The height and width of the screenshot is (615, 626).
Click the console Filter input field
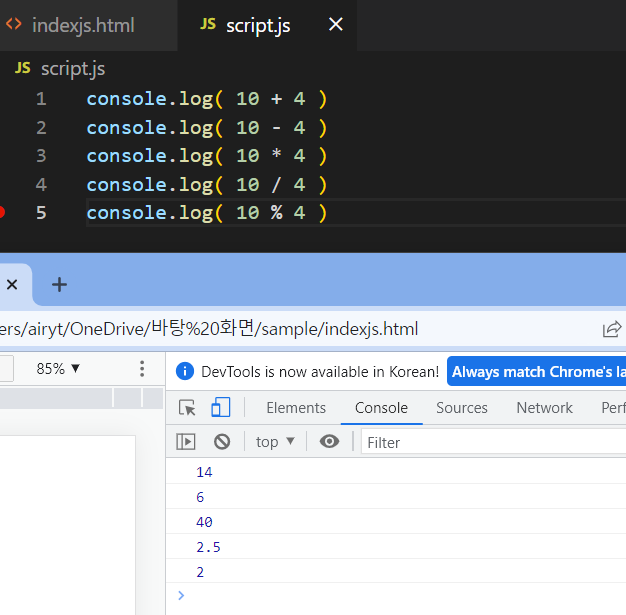(493, 442)
